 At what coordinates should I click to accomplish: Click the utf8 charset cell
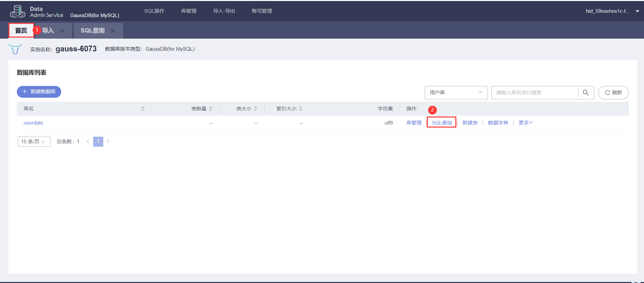(x=388, y=123)
